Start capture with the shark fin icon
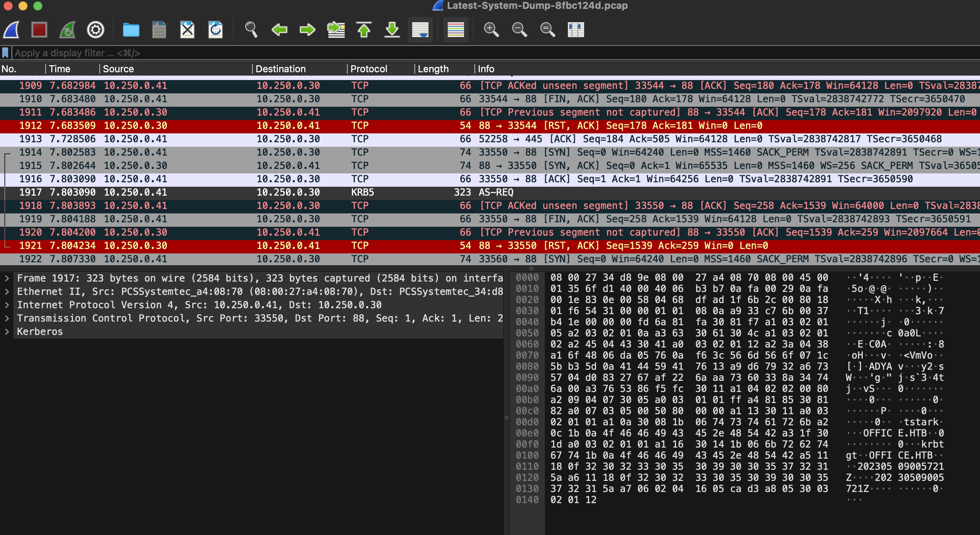 [x=11, y=30]
